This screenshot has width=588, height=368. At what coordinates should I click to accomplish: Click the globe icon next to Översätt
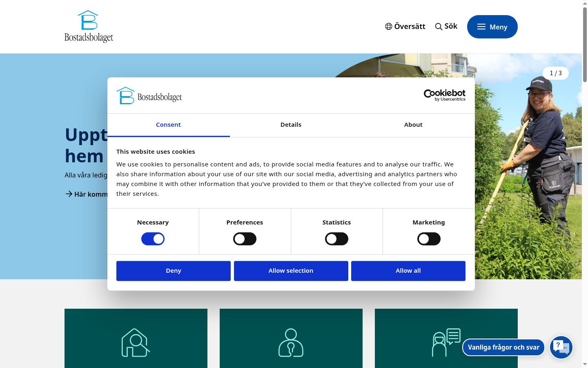389,27
